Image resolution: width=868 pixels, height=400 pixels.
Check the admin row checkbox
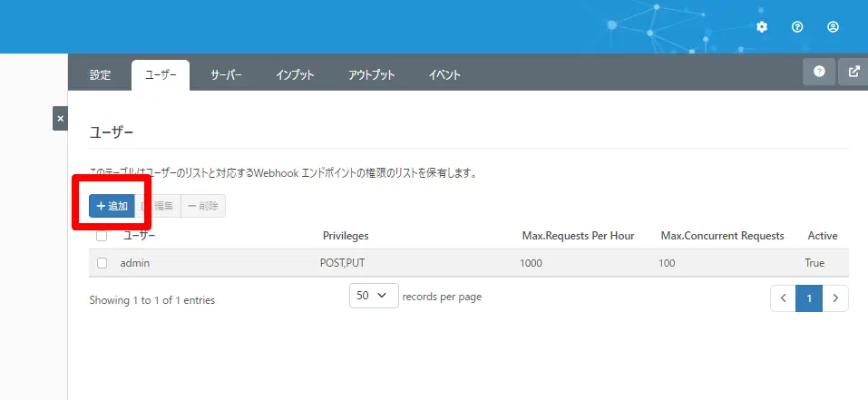coord(102,263)
